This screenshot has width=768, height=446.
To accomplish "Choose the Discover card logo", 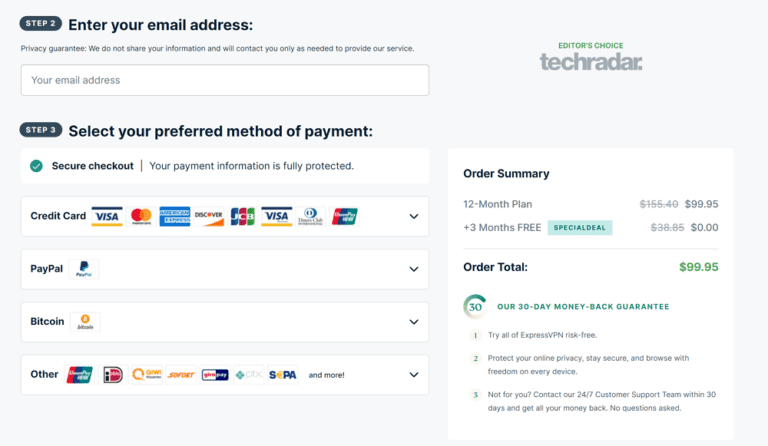I will click(209, 216).
